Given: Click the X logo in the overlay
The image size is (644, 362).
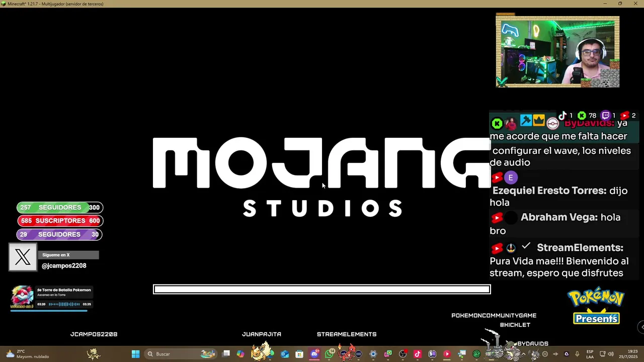Looking at the screenshot, I should pos(23,257).
